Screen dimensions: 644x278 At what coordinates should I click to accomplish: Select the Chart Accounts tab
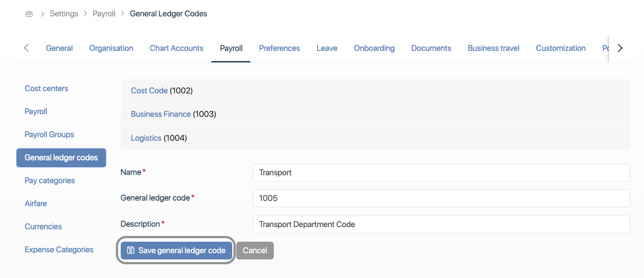(176, 48)
